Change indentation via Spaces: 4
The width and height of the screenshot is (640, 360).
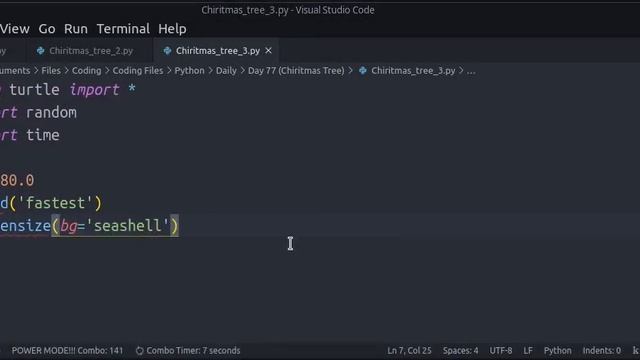click(460, 351)
